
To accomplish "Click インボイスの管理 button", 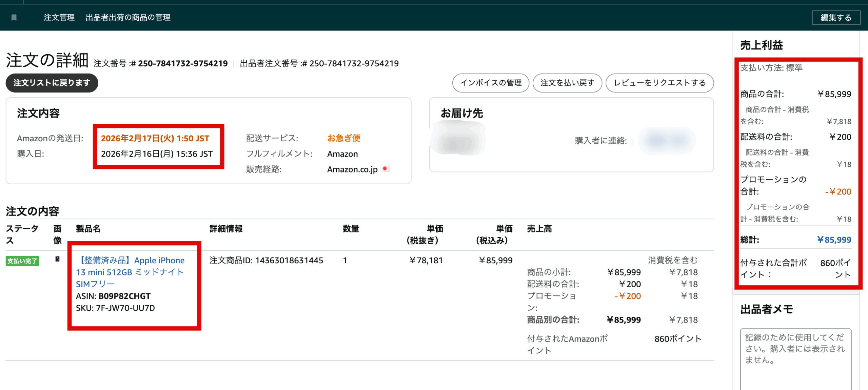I will pos(491,83).
